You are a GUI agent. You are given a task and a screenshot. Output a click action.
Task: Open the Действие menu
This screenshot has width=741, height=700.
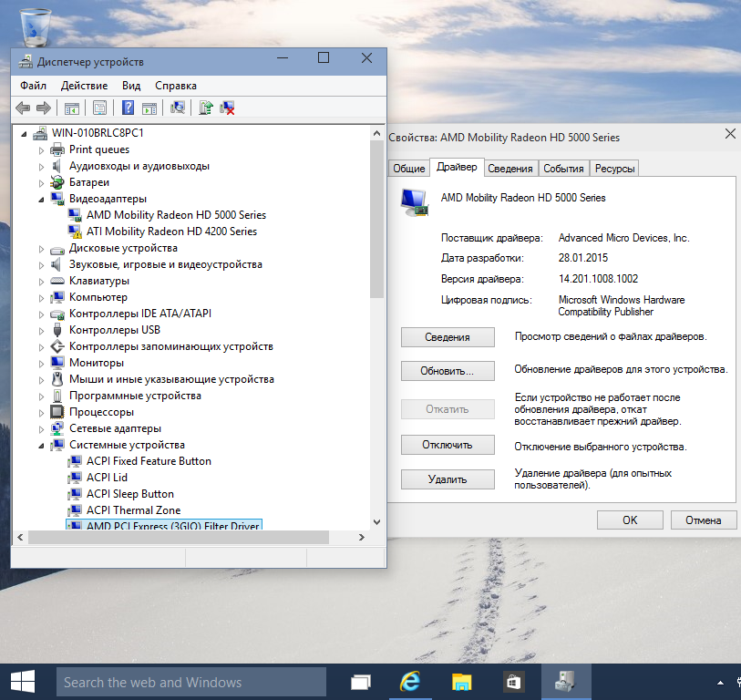pyautogui.click(x=84, y=86)
